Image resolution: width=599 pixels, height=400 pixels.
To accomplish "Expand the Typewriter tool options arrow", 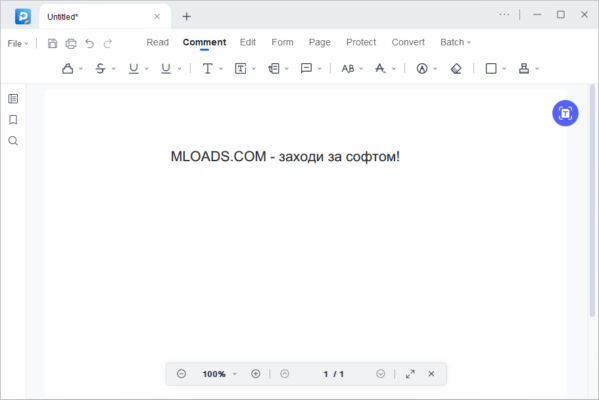I will 220,69.
